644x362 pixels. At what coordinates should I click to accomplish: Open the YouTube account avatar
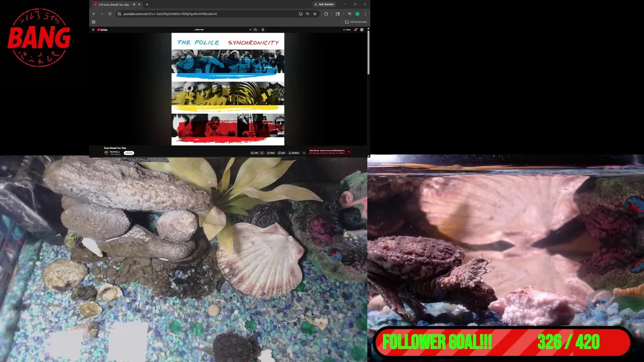362,30
